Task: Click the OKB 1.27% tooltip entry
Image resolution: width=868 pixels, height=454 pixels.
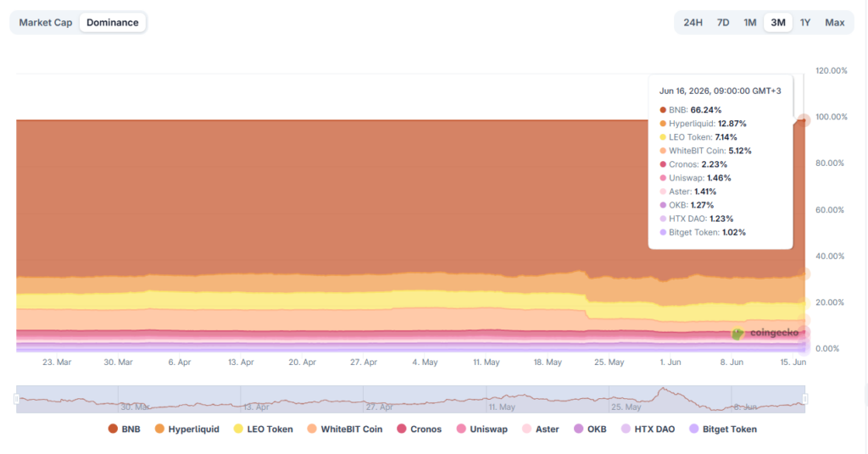Action: 686,205
